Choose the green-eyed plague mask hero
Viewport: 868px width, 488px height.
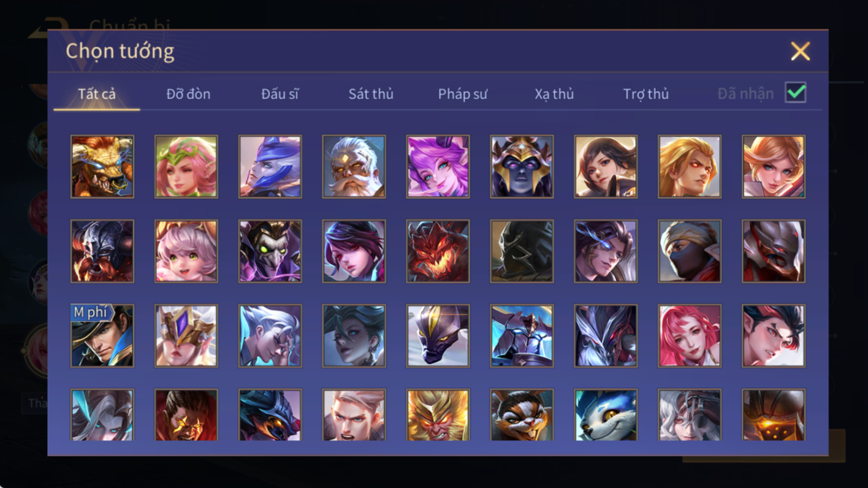(x=270, y=251)
